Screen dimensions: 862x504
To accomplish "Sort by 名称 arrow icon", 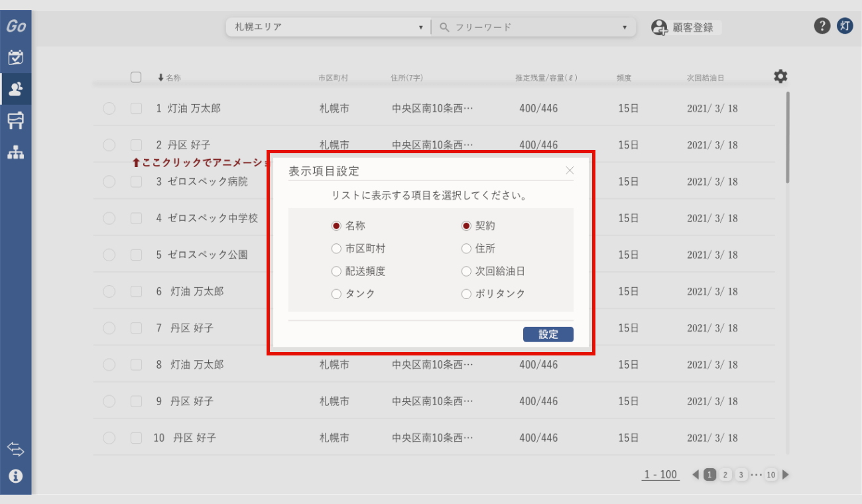I will pyautogui.click(x=160, y=78).
